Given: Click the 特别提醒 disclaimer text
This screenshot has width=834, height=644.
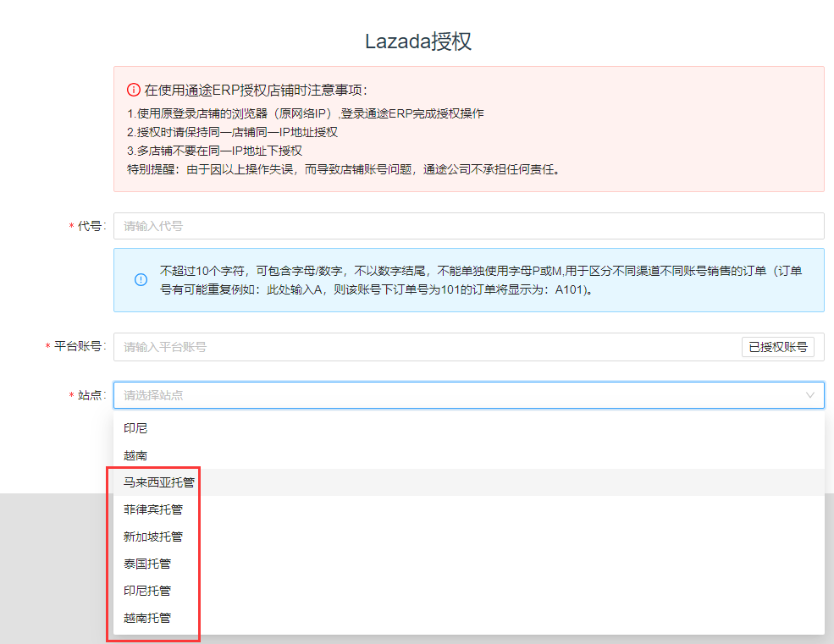Looking at the screenshot, I should click(x=344, y=169).
